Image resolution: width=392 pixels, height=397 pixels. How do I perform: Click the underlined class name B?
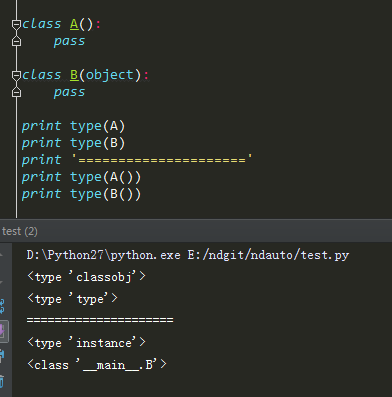coord(74,75)
